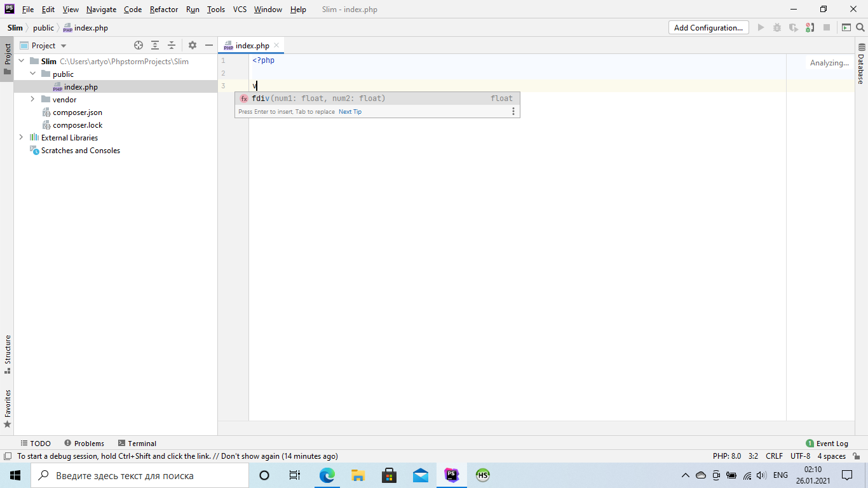868x488 pixels.
Task: Open the VCS menu
Action: (x=240, y=10)
